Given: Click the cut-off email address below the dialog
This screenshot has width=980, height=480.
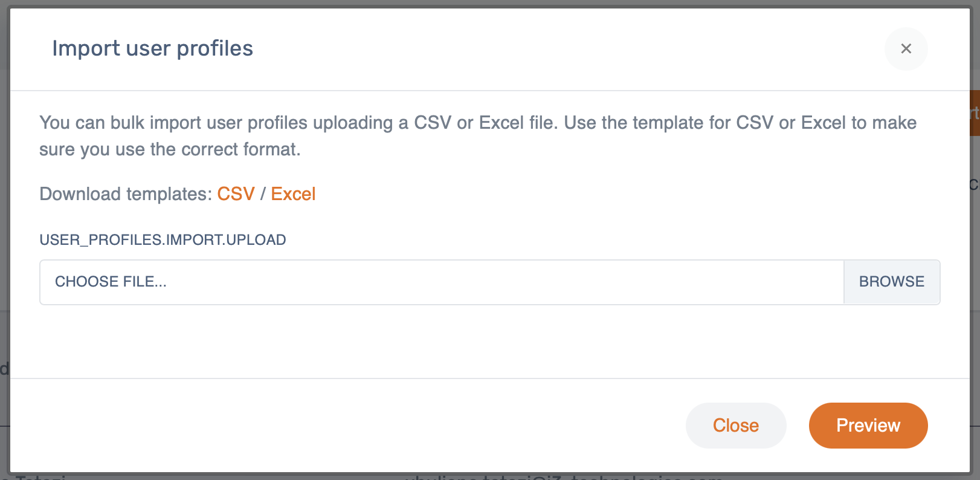Looking at the screenshot, I should point(562,477).
